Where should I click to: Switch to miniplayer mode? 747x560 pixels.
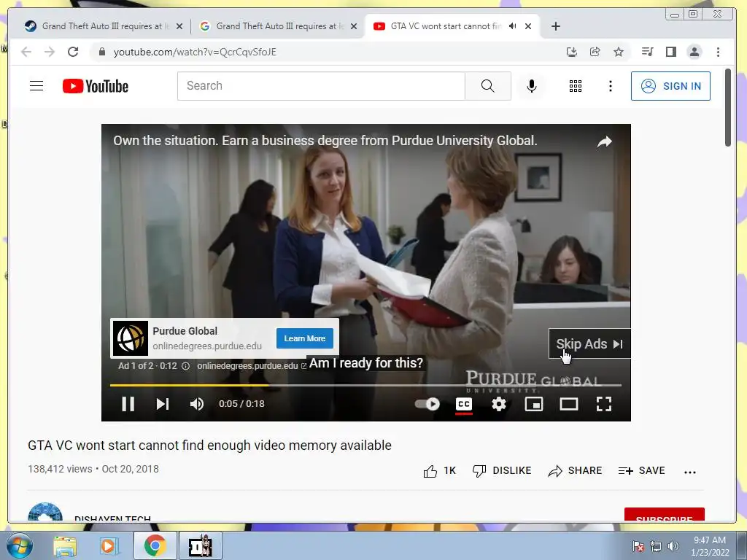(533, 404)
